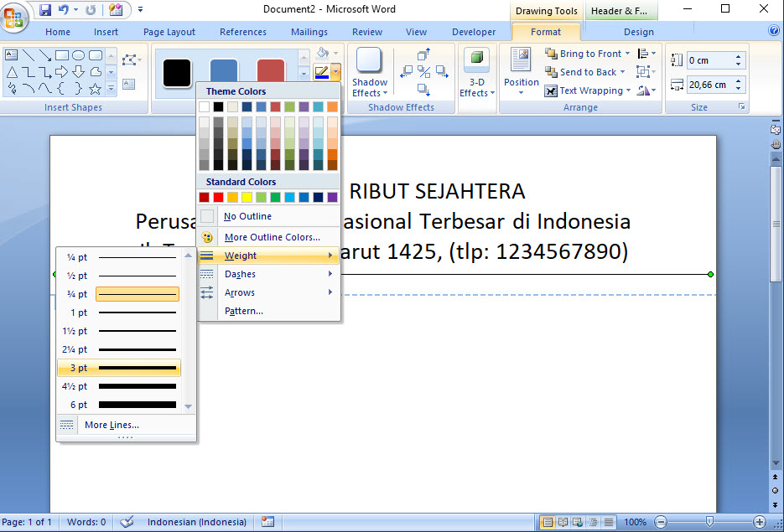Open Shadow Effects gallery
The height and width of the screenshot is (532, 784).
370,72
